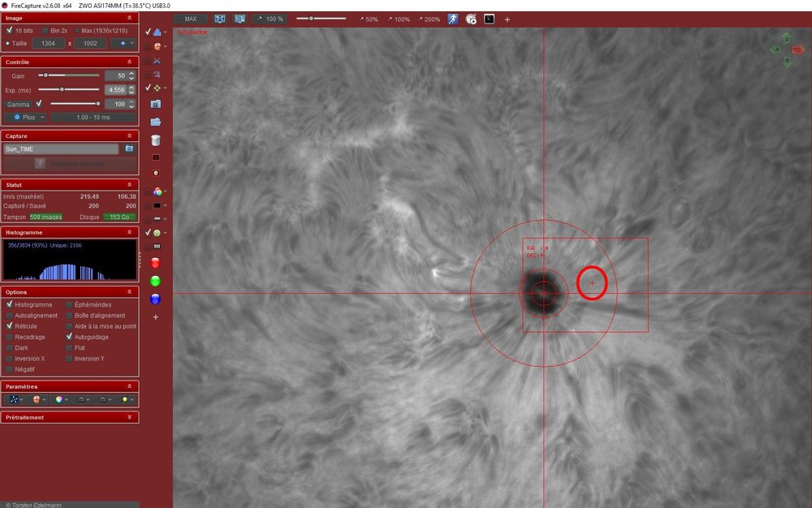Set zoom to 50% preset

pos(369,19)
